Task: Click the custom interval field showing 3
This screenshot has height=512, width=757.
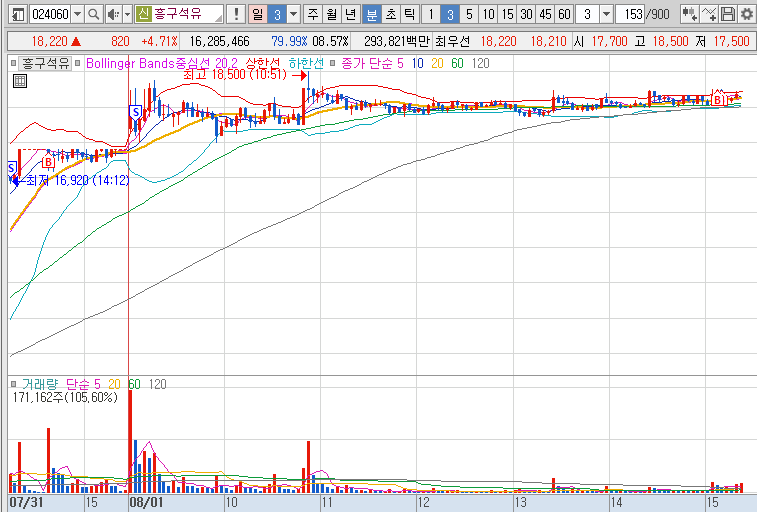Action: [587, 14]
